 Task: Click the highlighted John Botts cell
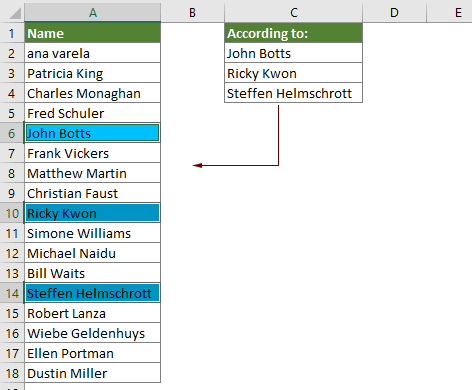(92, 133)
